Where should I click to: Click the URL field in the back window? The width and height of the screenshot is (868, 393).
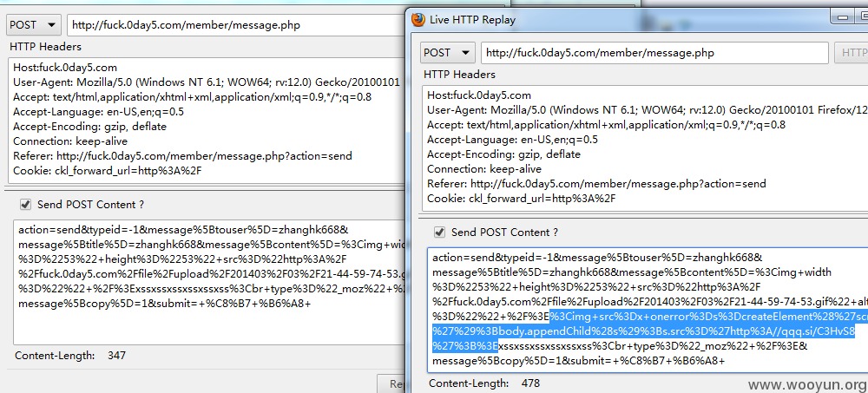(x=236, y=25)
